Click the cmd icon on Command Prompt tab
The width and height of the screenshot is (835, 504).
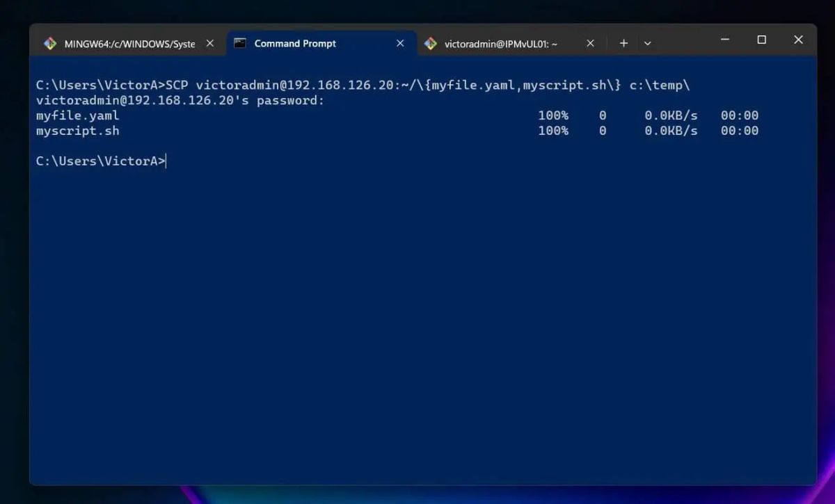tap(240, 43)
